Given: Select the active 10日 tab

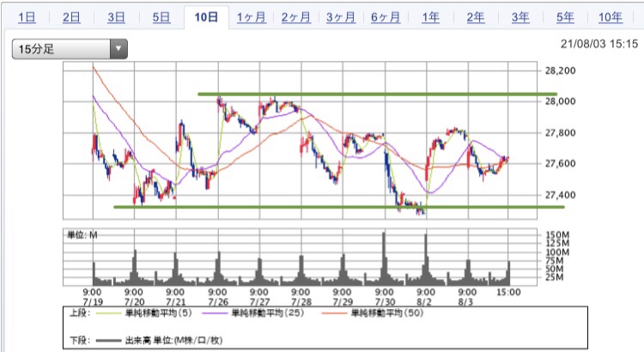Looking at the screenshot, I should click(x=206, y=17).
